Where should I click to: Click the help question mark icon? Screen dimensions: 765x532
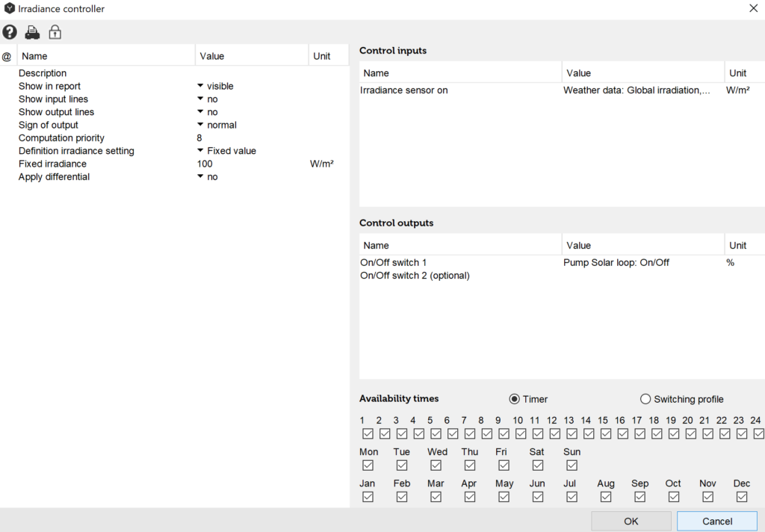(x=10, y=32)
